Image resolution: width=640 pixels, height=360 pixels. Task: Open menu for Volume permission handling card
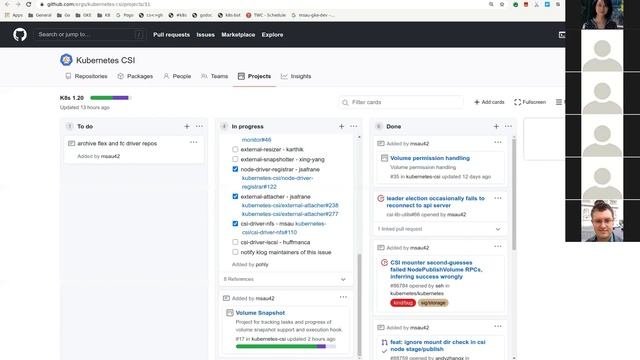pos(498,142)
